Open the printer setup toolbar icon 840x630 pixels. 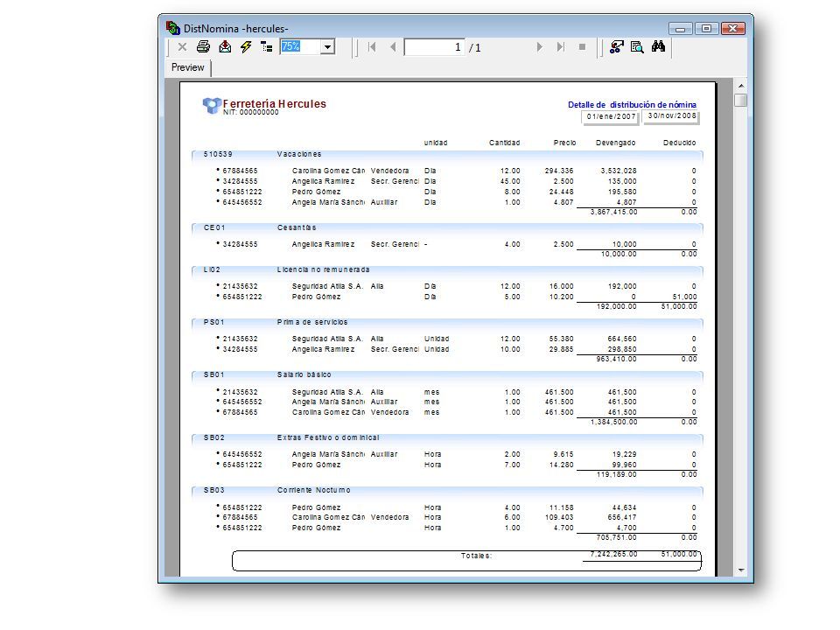pyautogui.click(x=617, y=47)
